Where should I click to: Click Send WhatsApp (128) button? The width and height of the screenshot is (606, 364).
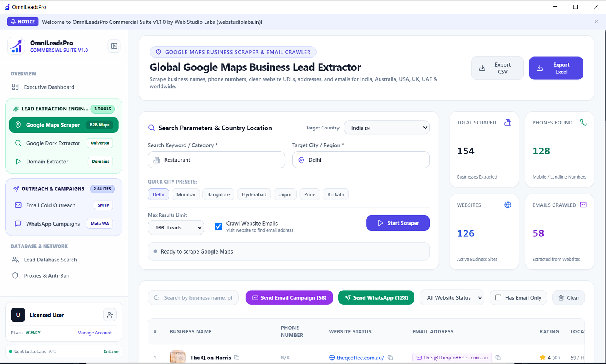pyautogui.click(x=376, y=298)
